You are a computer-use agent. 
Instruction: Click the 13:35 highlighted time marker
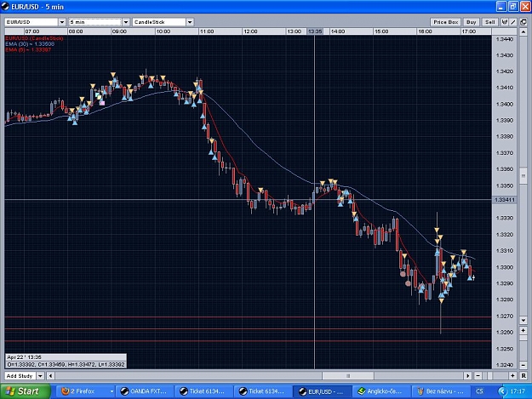tap(315, 31)
